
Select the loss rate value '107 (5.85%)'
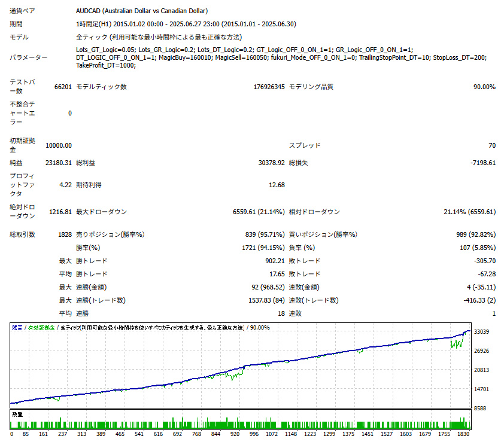pos(478,248)
